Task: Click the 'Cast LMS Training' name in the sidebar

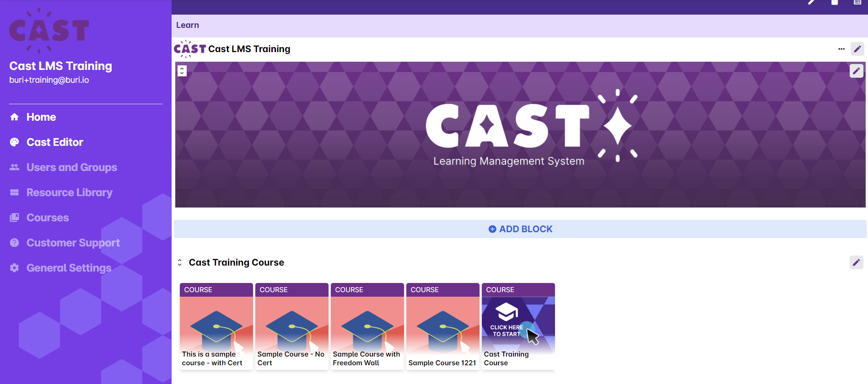Action: pyautogui.click(x=61, y=66)
